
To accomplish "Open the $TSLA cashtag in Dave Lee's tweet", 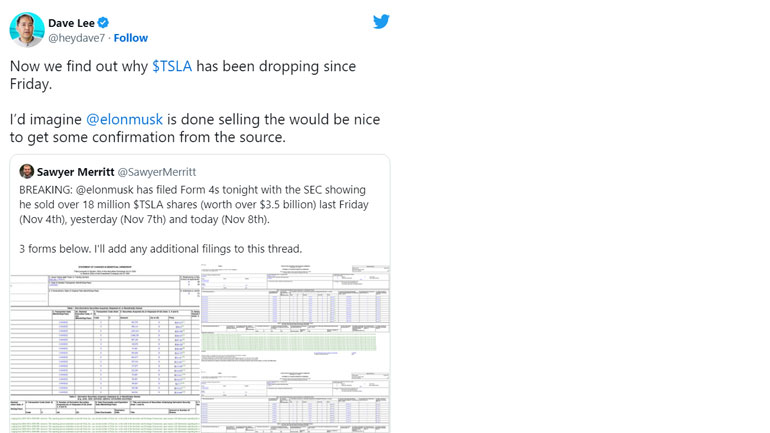I will pos(171,66).
